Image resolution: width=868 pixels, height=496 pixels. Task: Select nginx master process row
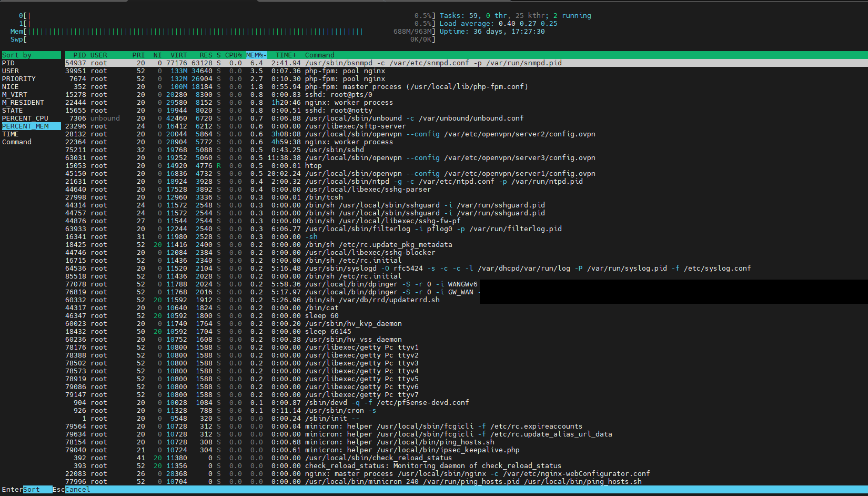point(466,474)
